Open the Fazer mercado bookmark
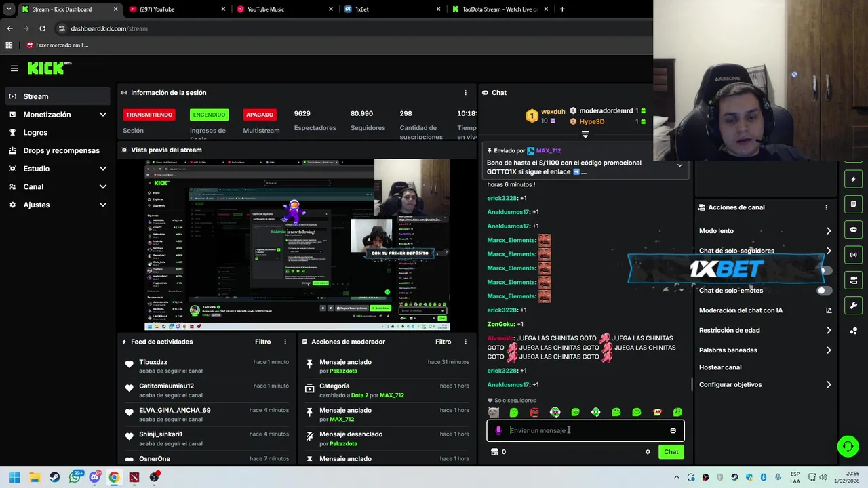The width and height of the screenshot is (868, 488). pos(57,45)
